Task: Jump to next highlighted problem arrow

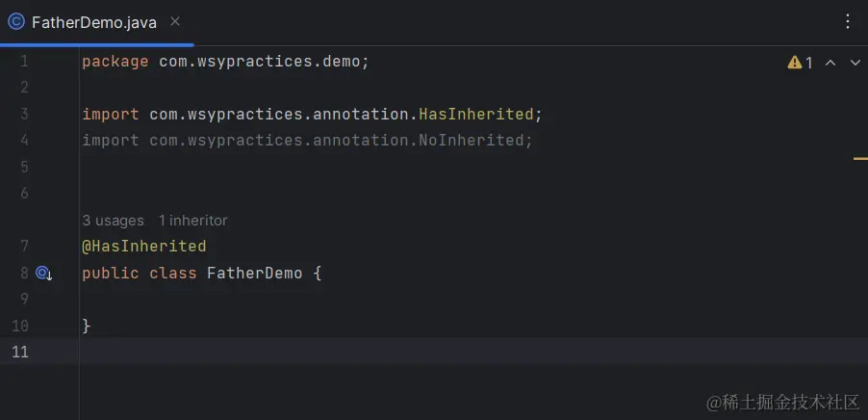Action: (855, 63)
